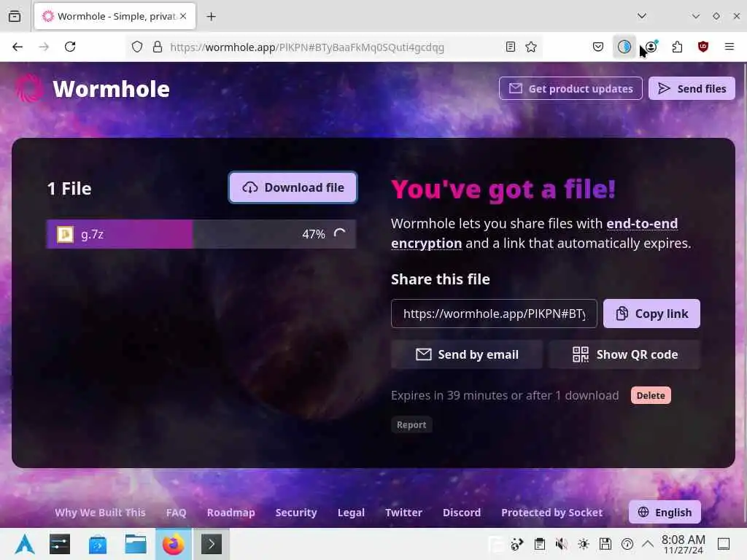Close the Wormhole tab
The width and height of the screenshot is (747, 560).
[183, 16]
